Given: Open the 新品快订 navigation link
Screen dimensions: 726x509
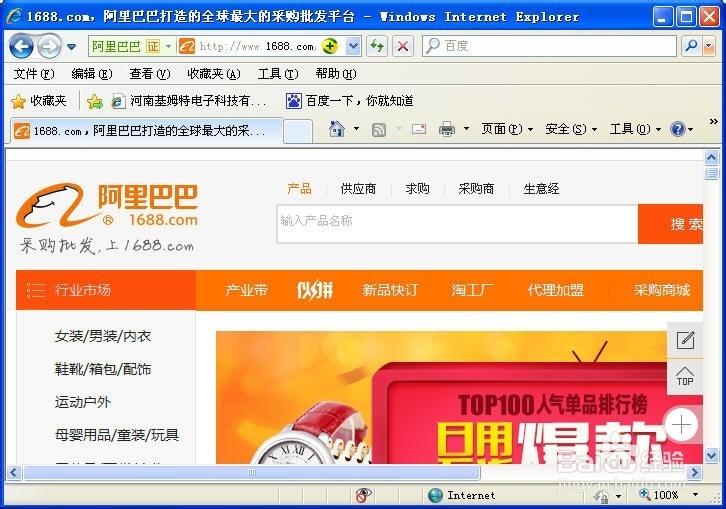Looking at the screenshot, I should click(390, 290).
